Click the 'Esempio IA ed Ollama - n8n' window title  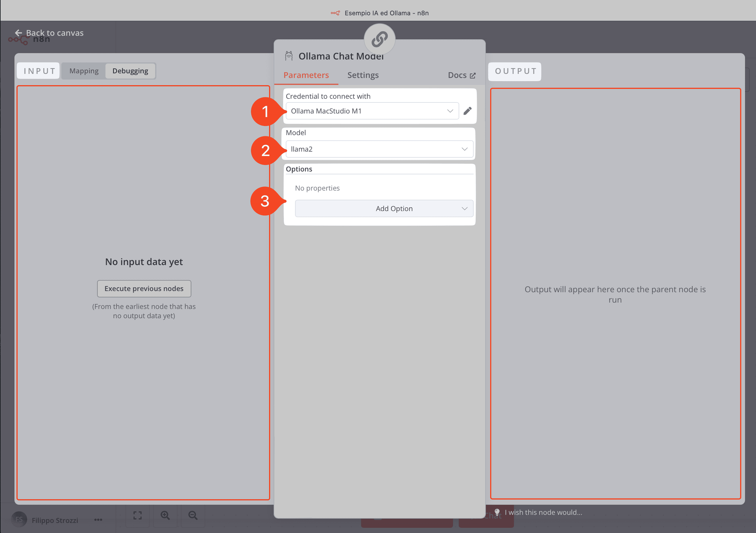coord(386,13)
